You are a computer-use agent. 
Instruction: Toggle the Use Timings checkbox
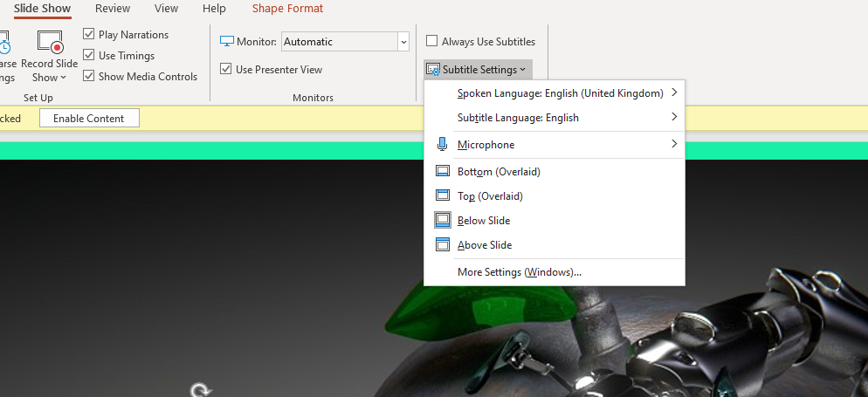click(88, 55)
